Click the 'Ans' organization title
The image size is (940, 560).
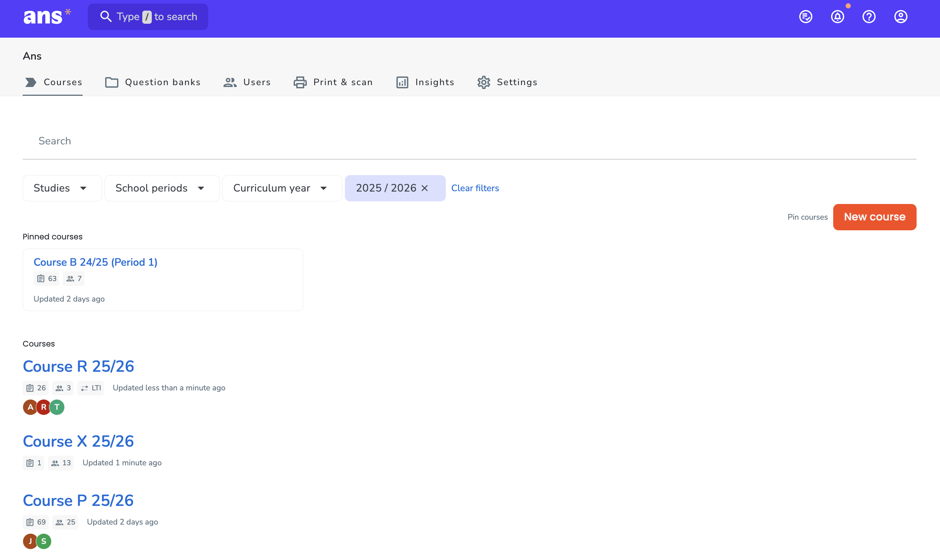(x=32, y=56)
